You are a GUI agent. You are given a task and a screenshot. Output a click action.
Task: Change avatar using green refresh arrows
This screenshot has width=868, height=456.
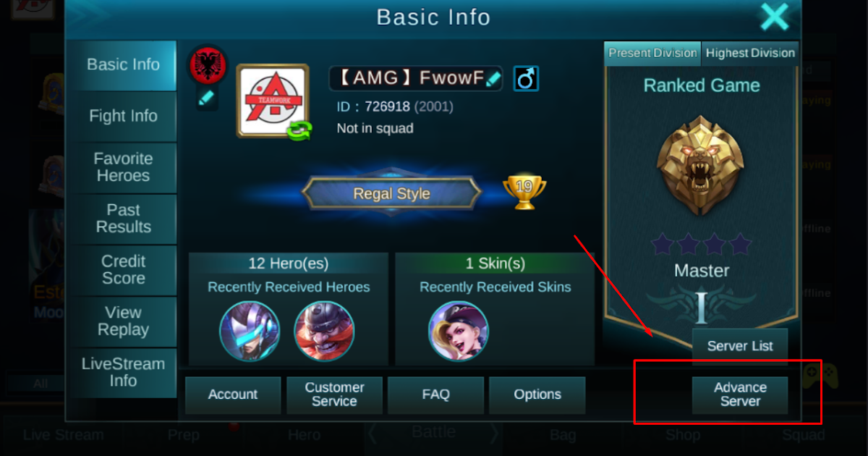tap(299, 130)
